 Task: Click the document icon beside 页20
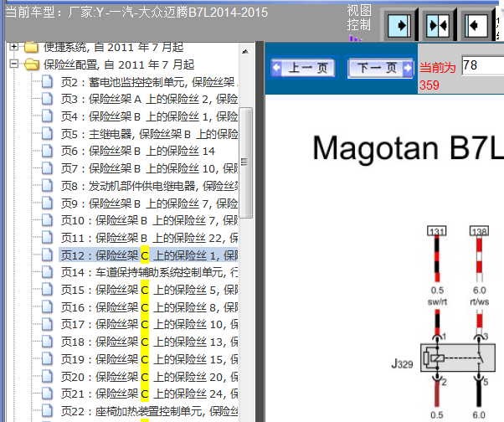pyautogui.click(x=47, y=376)
